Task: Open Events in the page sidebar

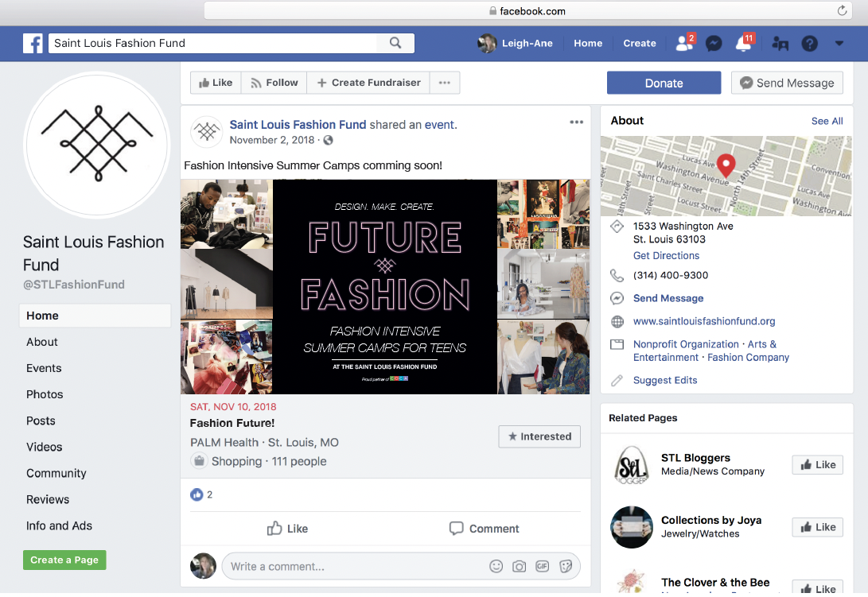Action: pos(44,368)
